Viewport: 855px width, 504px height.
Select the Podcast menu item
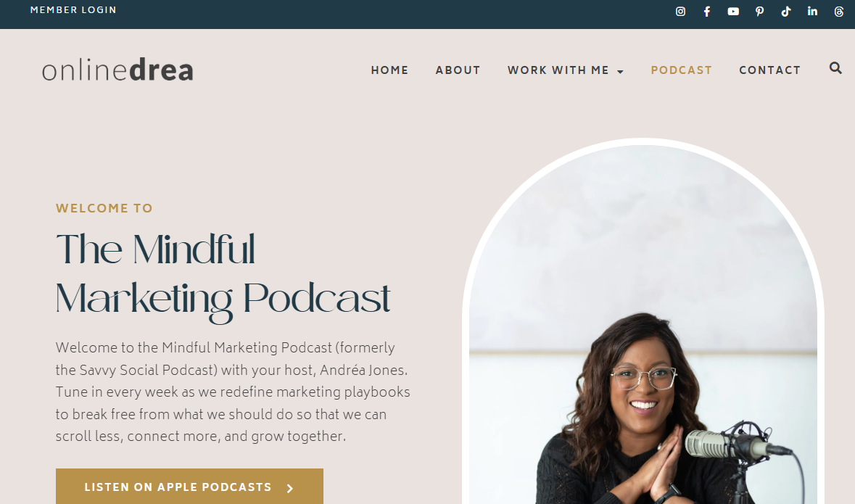pyautogui.click(x=682, y=70)
